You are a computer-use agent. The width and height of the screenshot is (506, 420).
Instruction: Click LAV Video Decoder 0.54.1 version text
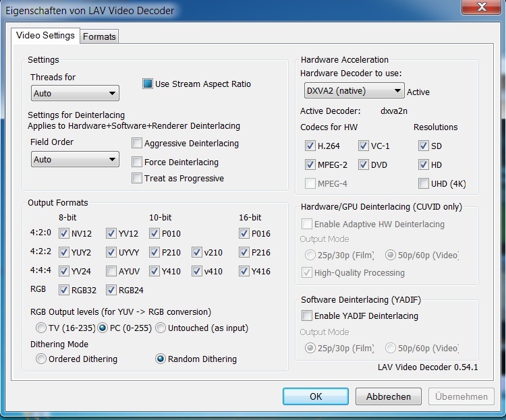click(428, 367)
